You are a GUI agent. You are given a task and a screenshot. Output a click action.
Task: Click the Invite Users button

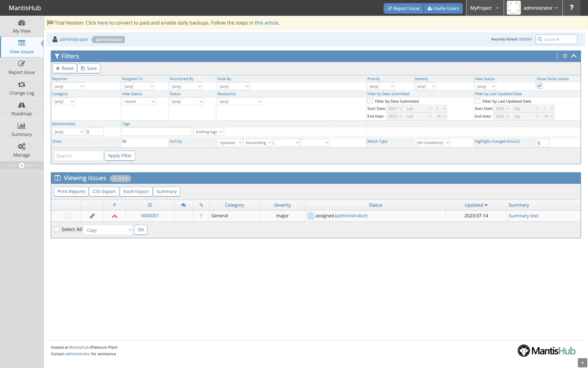(x=443, y=8)
